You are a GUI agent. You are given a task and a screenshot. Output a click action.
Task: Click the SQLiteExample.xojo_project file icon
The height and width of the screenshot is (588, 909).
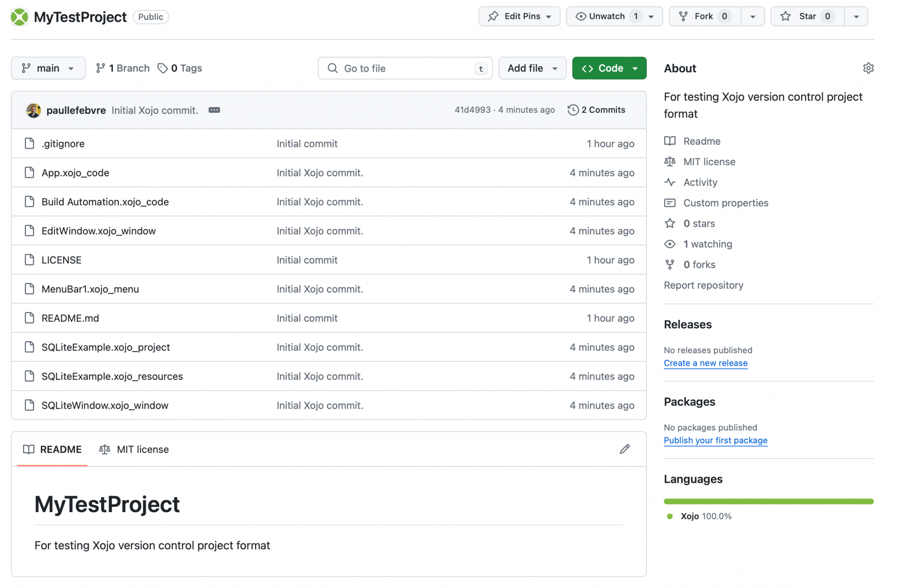[x=29, y=347]
